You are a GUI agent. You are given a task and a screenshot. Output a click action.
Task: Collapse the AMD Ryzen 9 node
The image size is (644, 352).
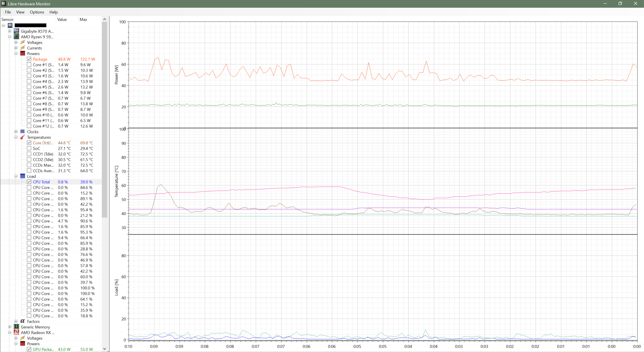tap(10, 37)
